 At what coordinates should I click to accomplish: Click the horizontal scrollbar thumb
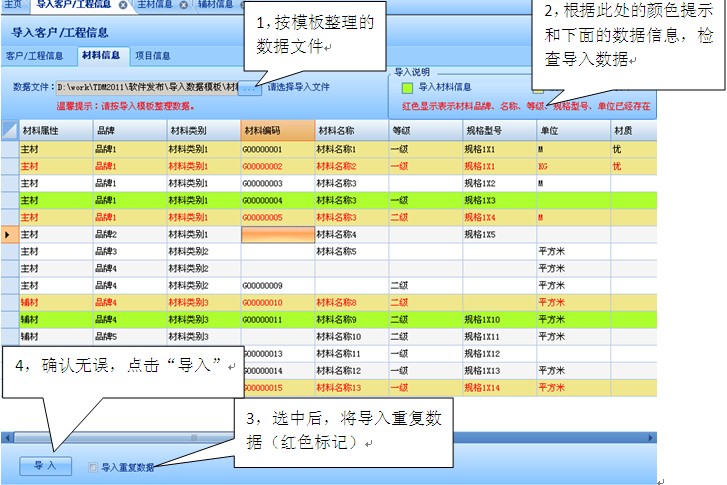[194, 437]
